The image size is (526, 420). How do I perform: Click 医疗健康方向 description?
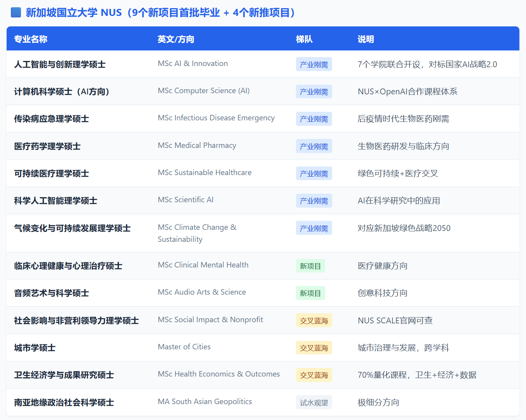coord(383,266)
